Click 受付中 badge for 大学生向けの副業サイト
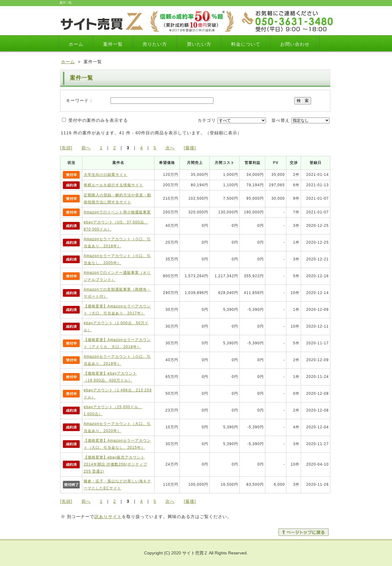392x566 pixels. [x=71, y=175]
